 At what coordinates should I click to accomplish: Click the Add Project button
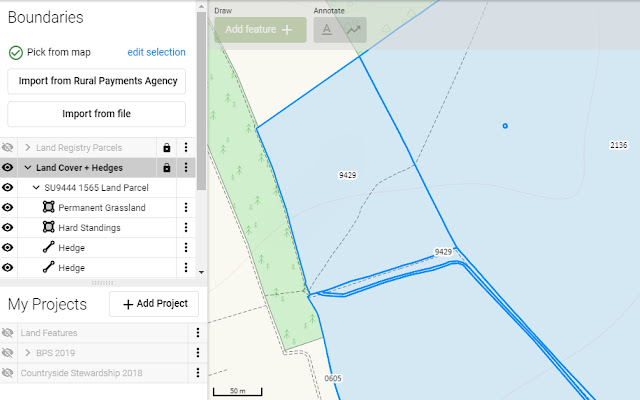(x=154, y=304)
